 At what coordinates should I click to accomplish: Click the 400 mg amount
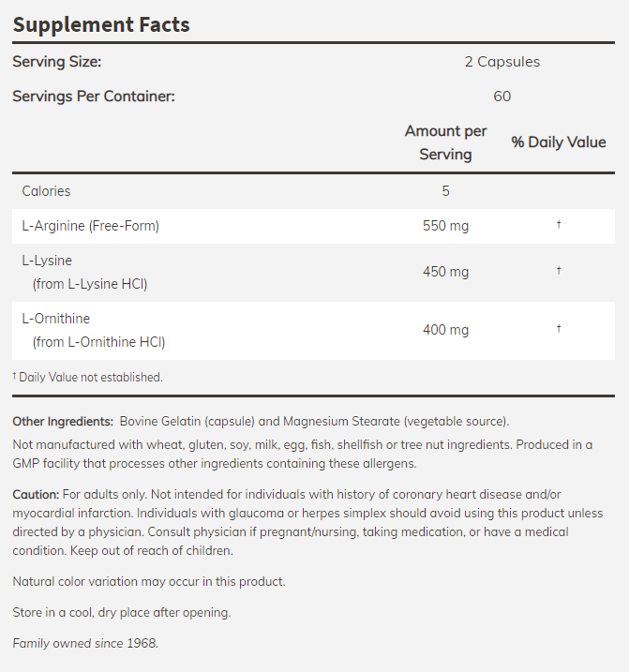point(446,329)
